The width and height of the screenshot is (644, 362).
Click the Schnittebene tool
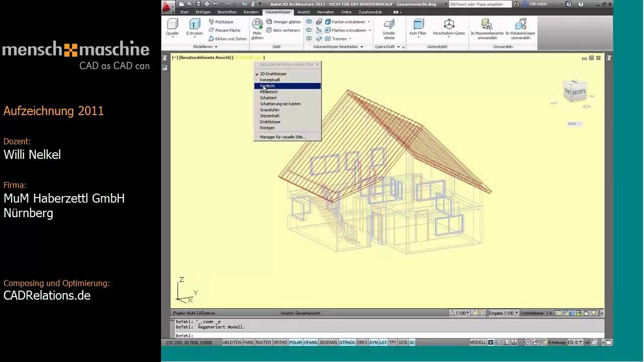pos(389,29)
